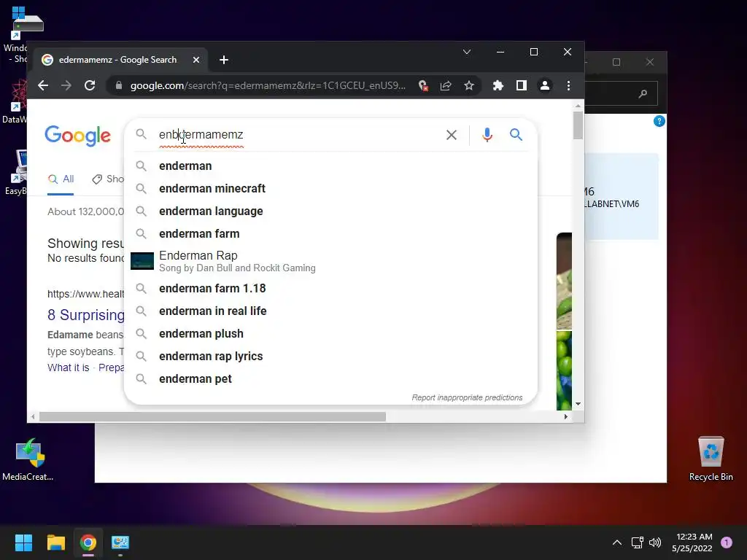Click the Chrome taskbar icon
The width and height of the screenshot is (747, 560).
(88, 542)
